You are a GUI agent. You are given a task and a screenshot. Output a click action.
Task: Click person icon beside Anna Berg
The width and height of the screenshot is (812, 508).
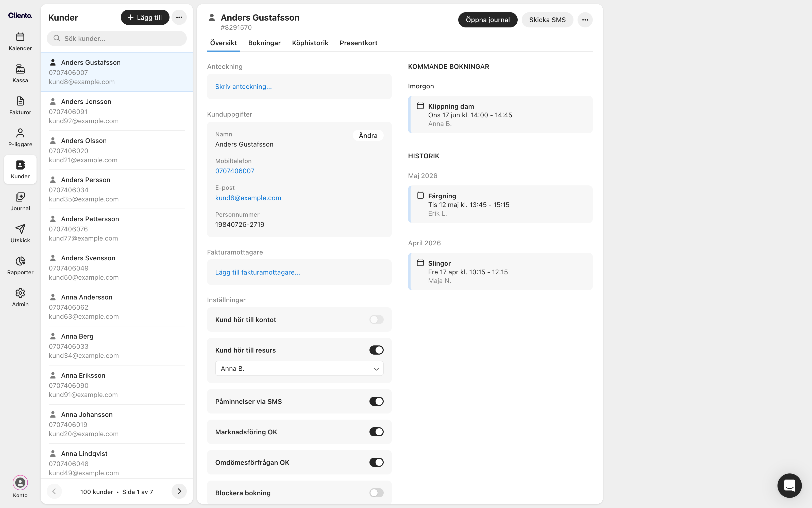(x=53, y=336)
